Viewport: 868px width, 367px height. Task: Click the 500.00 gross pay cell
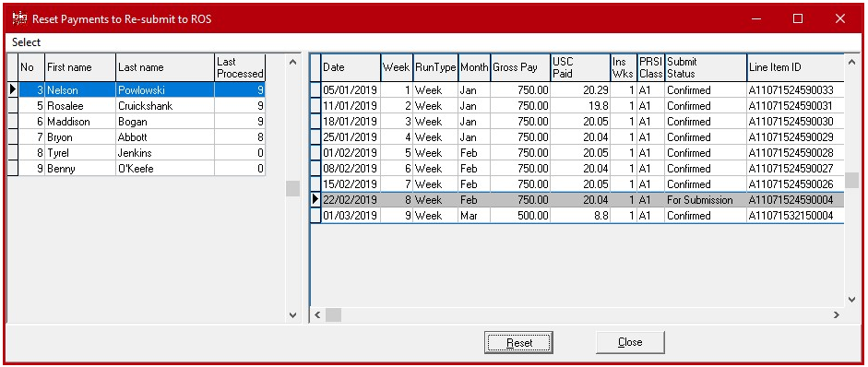pyautogui.click(x=520, y=216)
